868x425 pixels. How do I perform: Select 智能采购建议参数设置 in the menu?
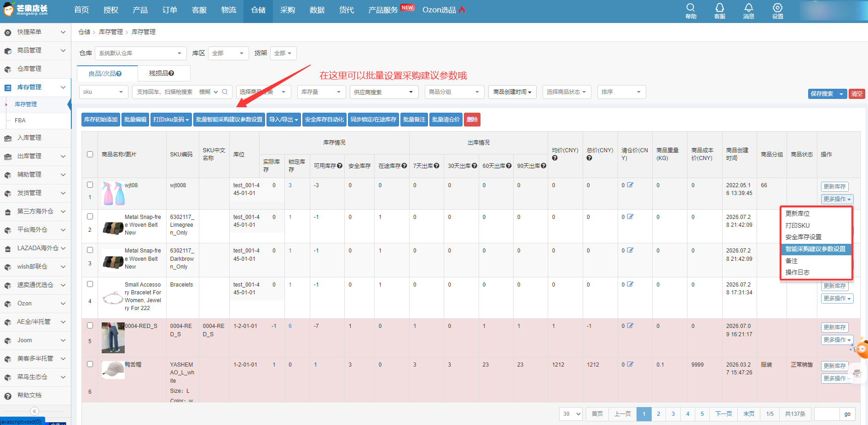[x=816, y=249]
